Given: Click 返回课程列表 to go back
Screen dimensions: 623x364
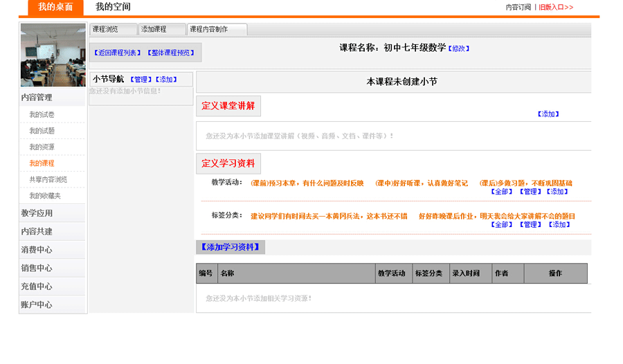Looking at the screenshot, I should (117, 53).
